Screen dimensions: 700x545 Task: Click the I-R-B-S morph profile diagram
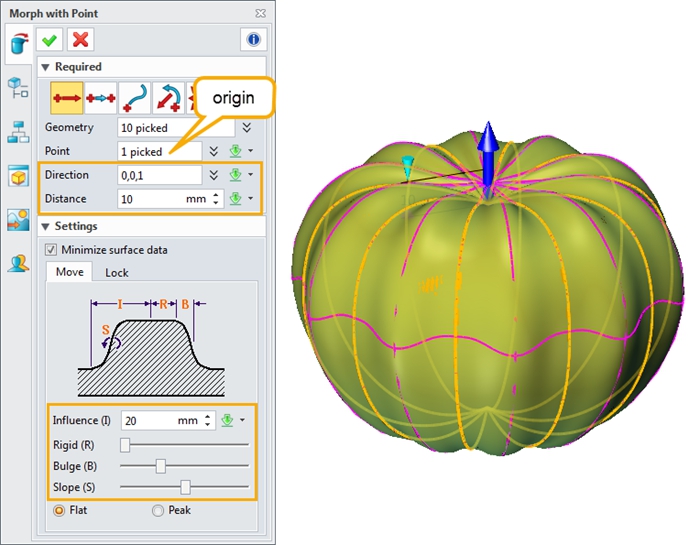click(151, 347)
